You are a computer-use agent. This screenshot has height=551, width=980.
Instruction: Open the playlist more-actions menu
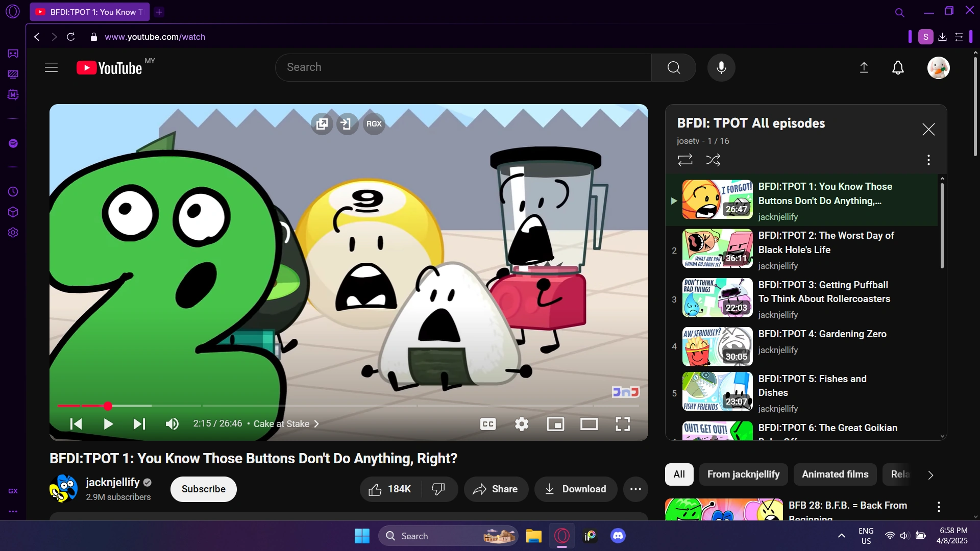pos(928,160)
